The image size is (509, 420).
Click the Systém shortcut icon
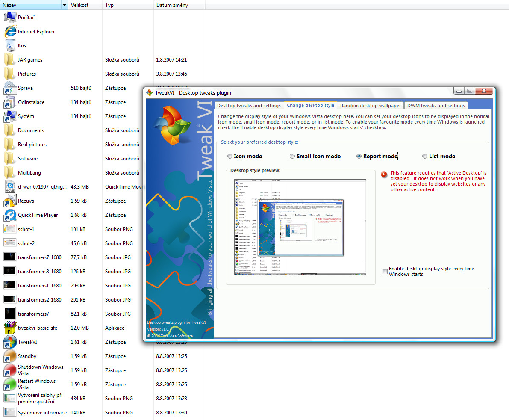coord(10,116)
